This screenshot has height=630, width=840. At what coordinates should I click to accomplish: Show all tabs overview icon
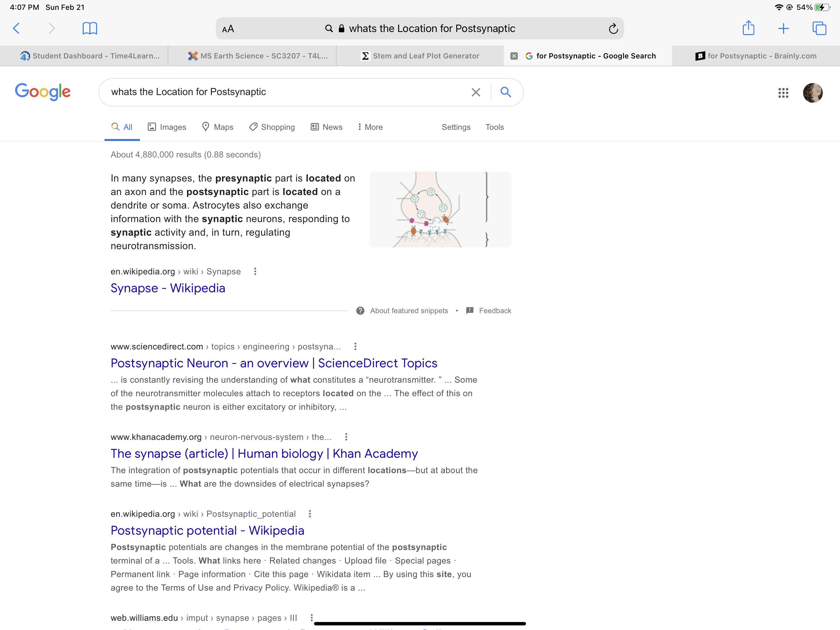click(819, 29)
